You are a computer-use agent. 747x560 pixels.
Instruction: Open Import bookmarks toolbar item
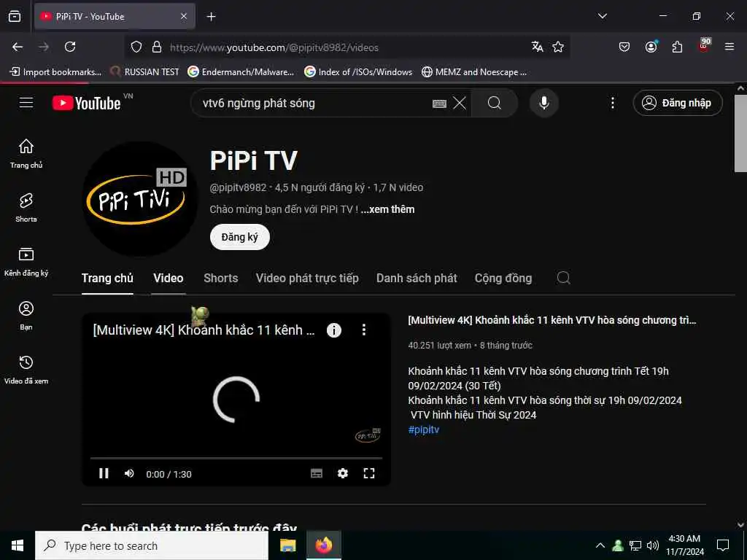click(x=55, y=72)
